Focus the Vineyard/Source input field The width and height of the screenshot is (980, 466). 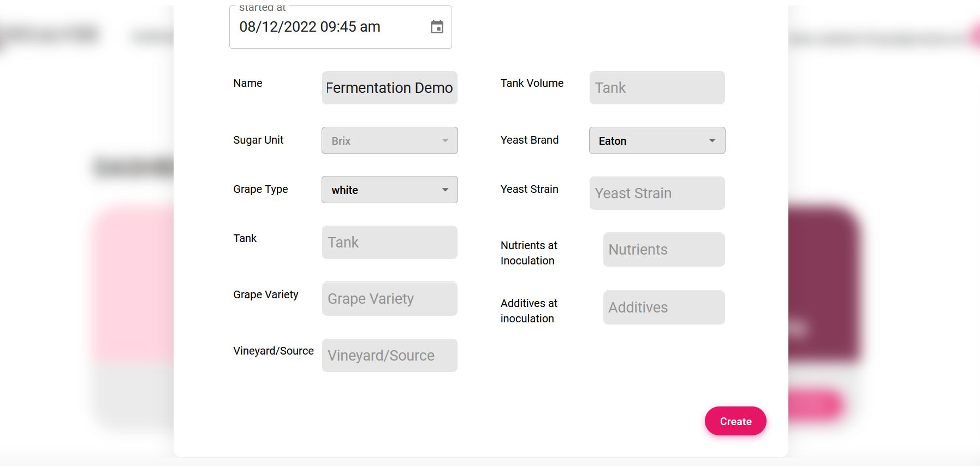click(389, 355)
